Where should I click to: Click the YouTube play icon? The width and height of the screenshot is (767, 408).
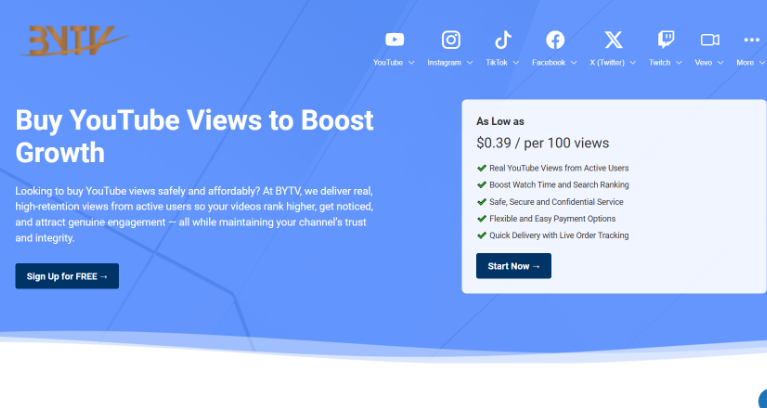(x=394, y=40)
